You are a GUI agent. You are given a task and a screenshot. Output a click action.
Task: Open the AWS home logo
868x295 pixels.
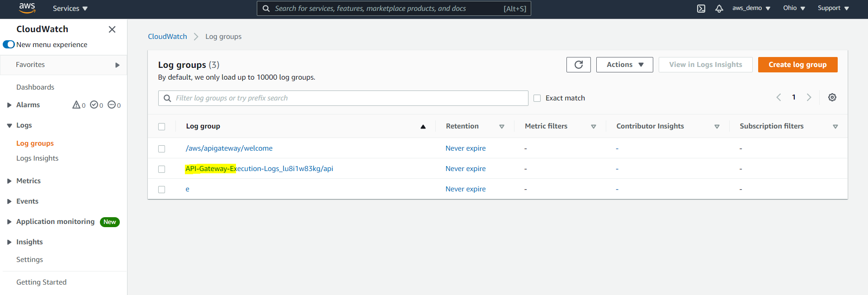click(x=27, y=8)
